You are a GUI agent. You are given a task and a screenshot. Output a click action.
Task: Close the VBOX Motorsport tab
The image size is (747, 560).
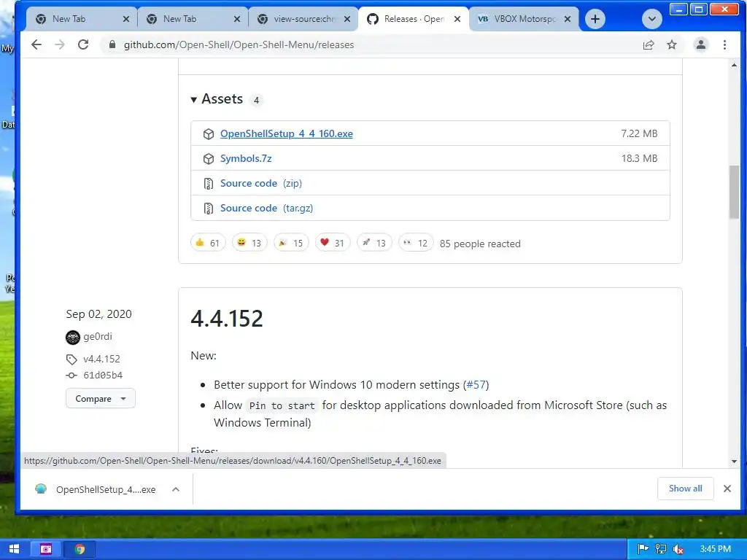[x=568, y=19]
